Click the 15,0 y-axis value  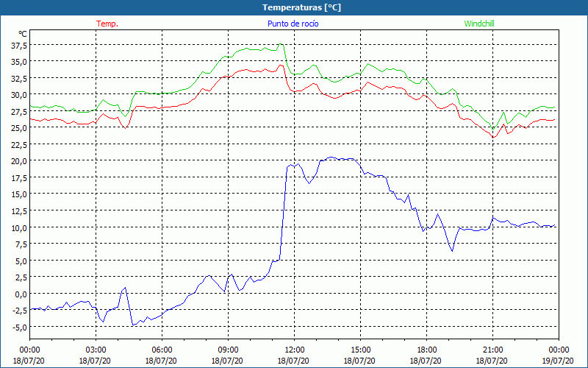pyautogui.click(x=19, y=194)
